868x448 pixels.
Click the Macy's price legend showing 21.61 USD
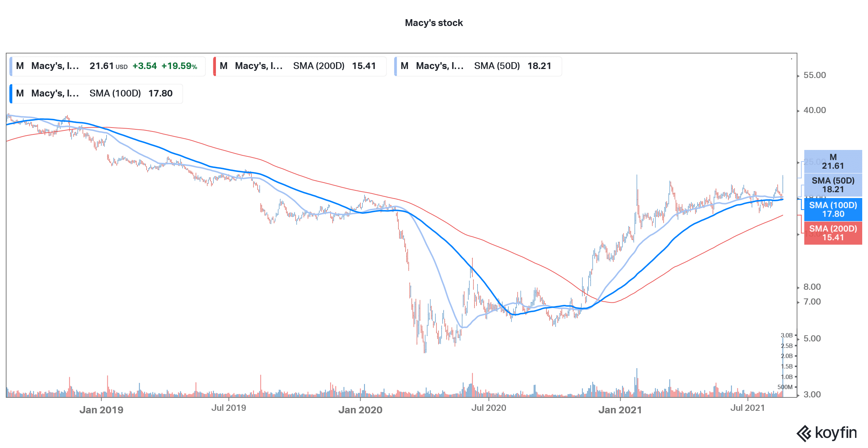point(107,66)
